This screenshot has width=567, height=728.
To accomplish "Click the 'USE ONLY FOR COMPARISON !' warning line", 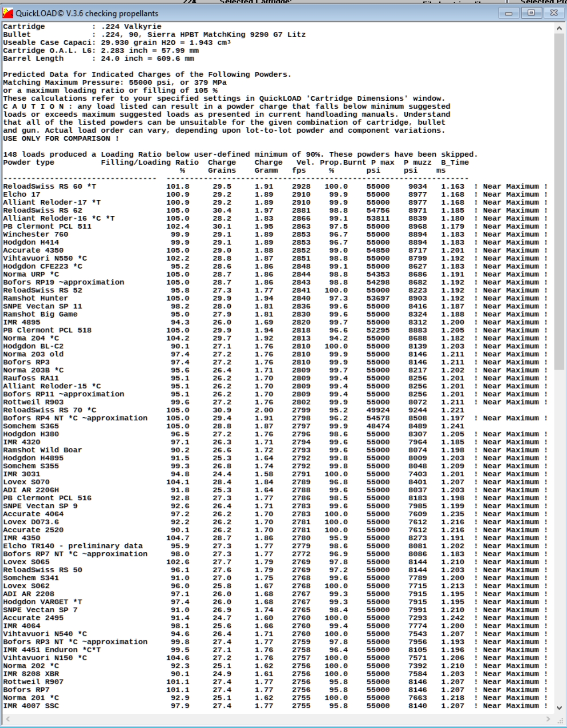I will 61,138.
